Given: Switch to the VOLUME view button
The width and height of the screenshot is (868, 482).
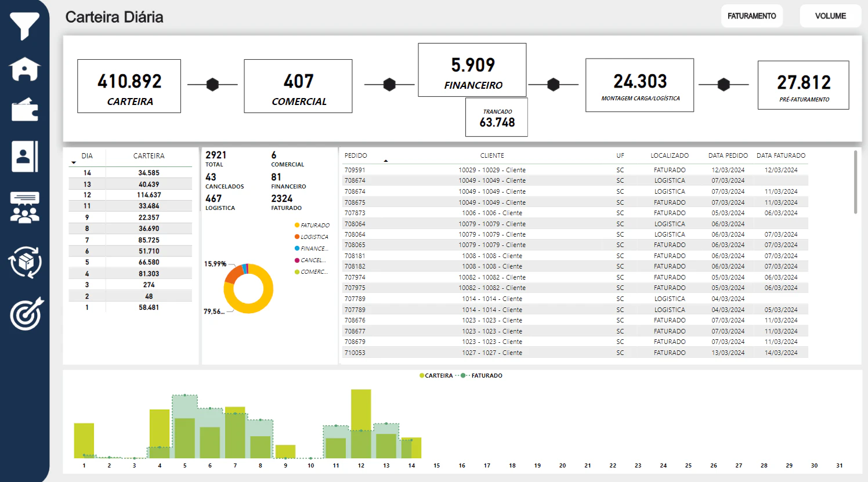Looking at the screenshot, I should pyautogui.click(x=830, y=16).
